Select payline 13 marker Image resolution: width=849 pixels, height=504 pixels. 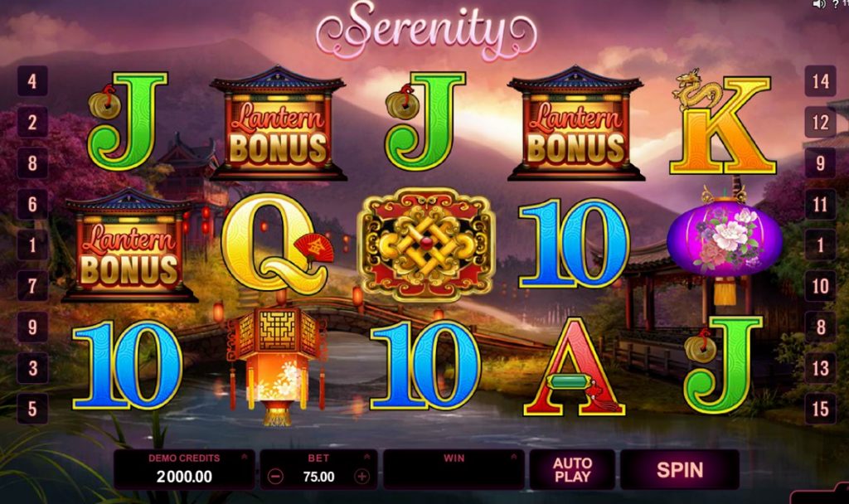click(820, 368)
